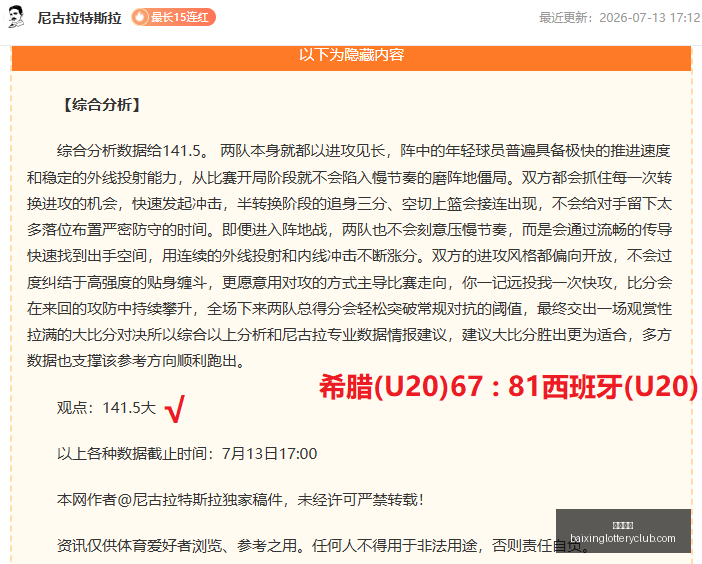Click the 以上各种数据截止时间 line
Viewport: 702px width, 564px height.
187,454
